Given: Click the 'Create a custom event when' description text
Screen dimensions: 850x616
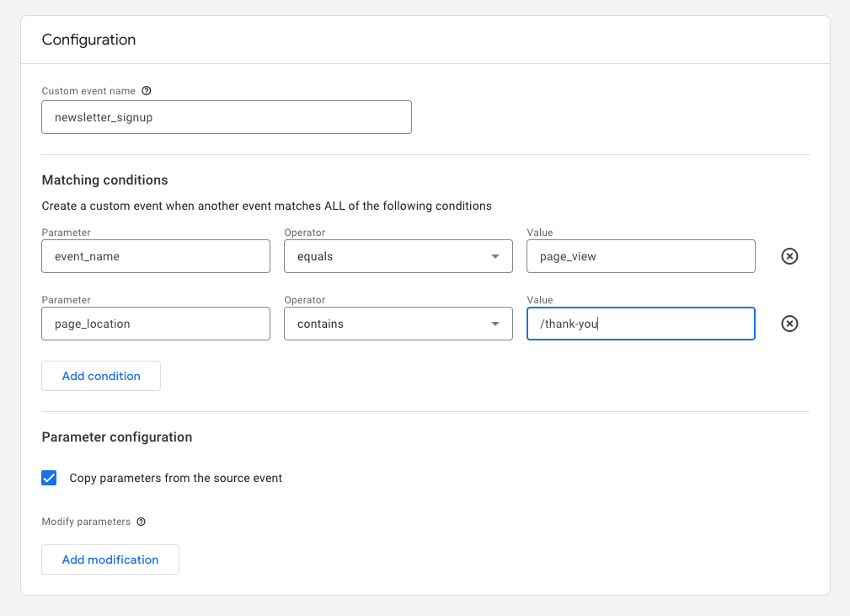Looking at the screenshot, I should point(266,206).
